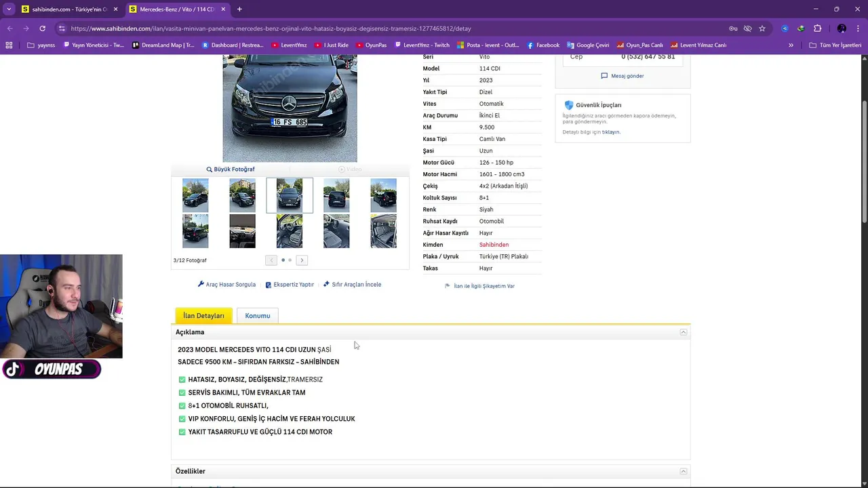This screenshot has width=868, height=488.
Task: Click Sıfır Araçları İncele link
Action: coord(352,285)
